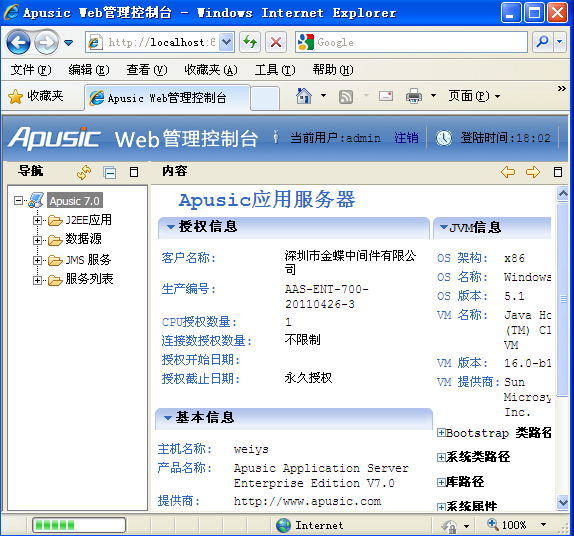Click the IE forward arrow button
The height and width of the screenshot is (536, 574).
[x=46, y=42]
